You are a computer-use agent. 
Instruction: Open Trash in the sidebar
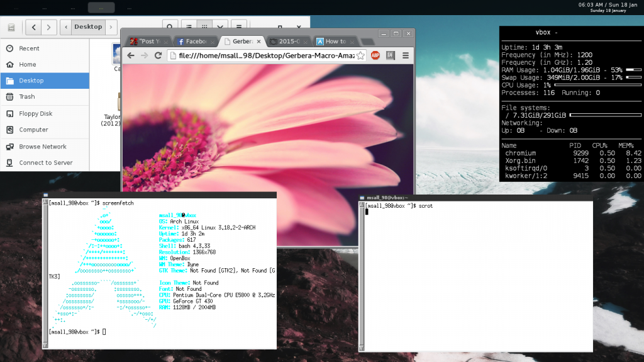coord(27,97)
